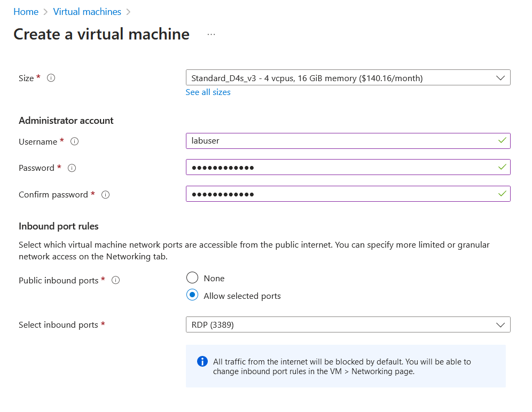Image resolution: width=532 pixels, height=412 pixels.
Task: Click the info icon beside Password
Action: (x=72, y=168)
